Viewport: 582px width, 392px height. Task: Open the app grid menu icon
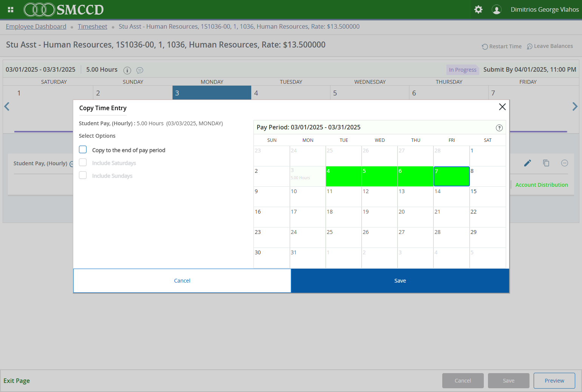(x=11, y=9)
